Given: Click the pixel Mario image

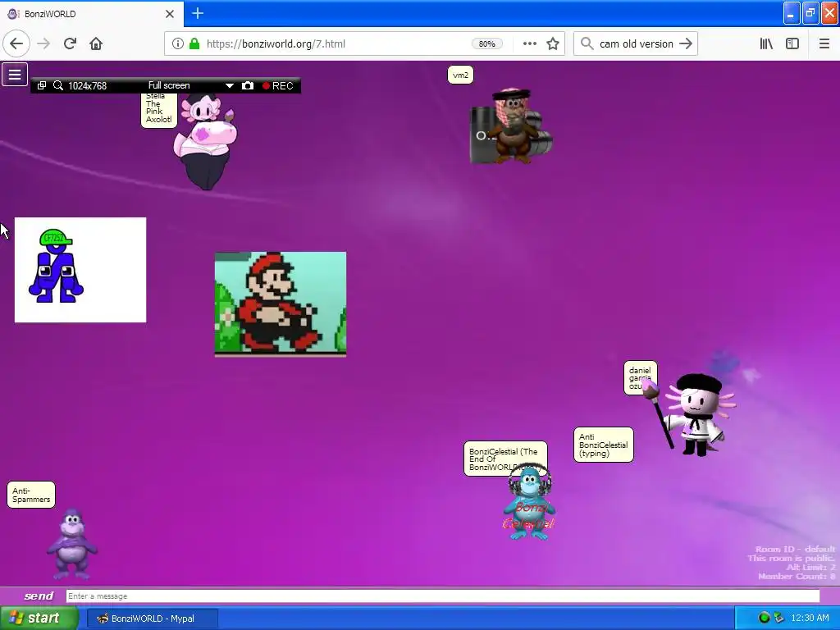Looking at the screenshot, I should [281, 304].
